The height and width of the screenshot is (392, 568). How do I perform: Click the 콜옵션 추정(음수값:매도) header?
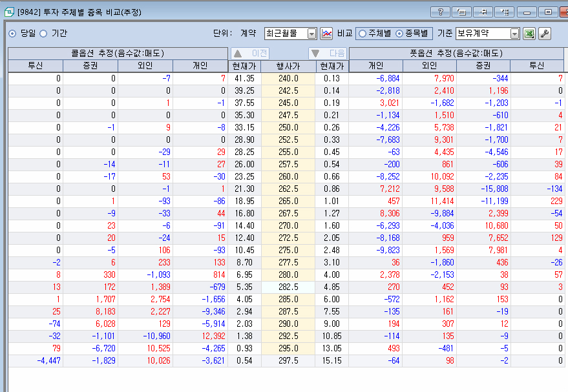point(118,54)
